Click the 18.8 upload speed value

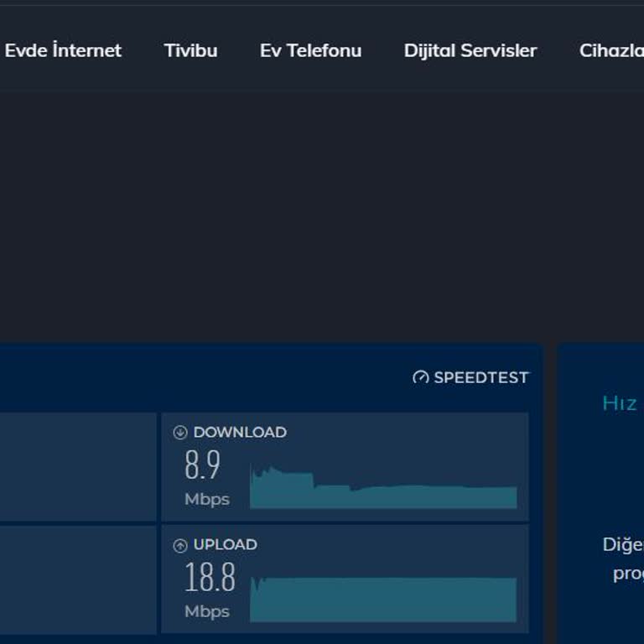coord(210,578)
